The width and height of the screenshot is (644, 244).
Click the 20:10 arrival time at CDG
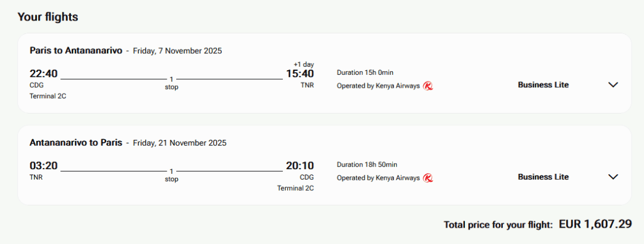(300, 166)
